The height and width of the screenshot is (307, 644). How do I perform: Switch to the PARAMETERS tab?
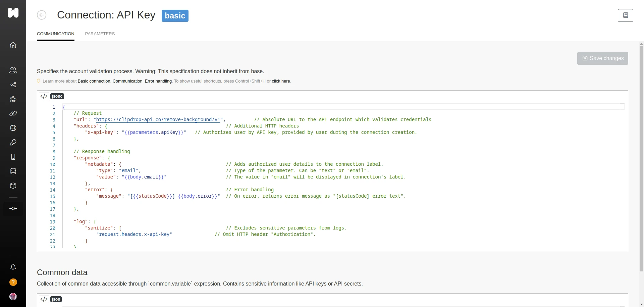tap(100, 34)
